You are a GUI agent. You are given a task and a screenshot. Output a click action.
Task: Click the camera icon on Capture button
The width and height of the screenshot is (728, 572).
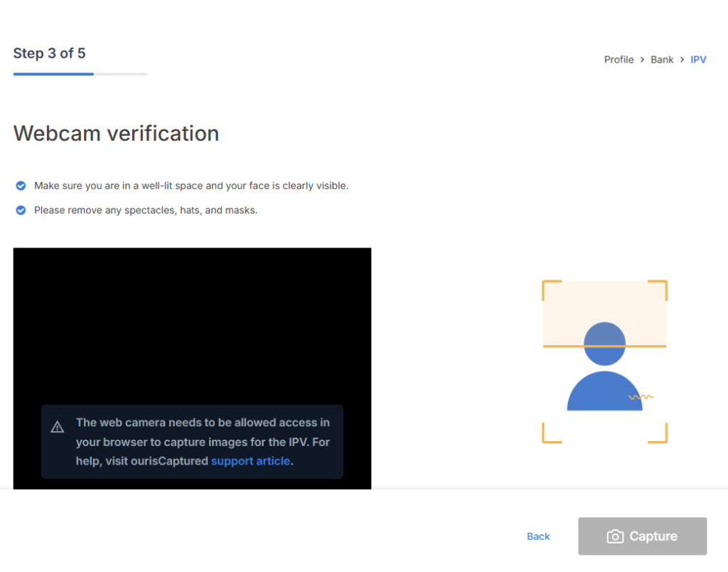click(x=615, y=536)
